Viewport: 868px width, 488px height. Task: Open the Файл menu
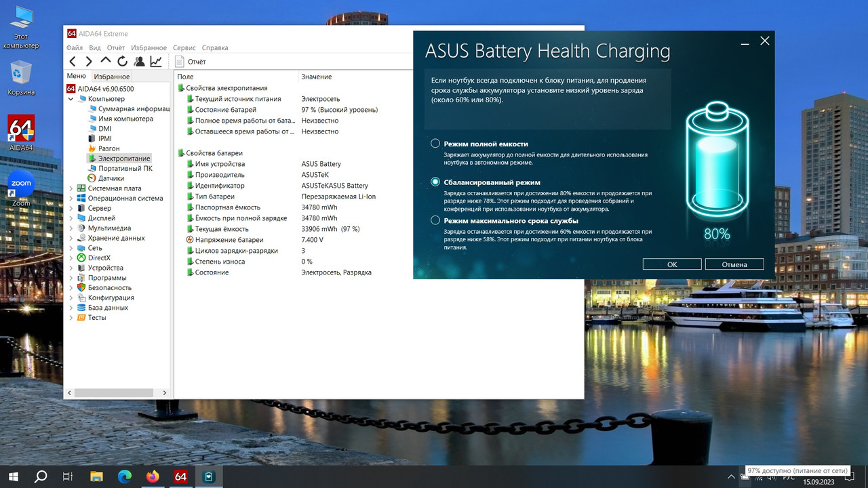(75, 48)
